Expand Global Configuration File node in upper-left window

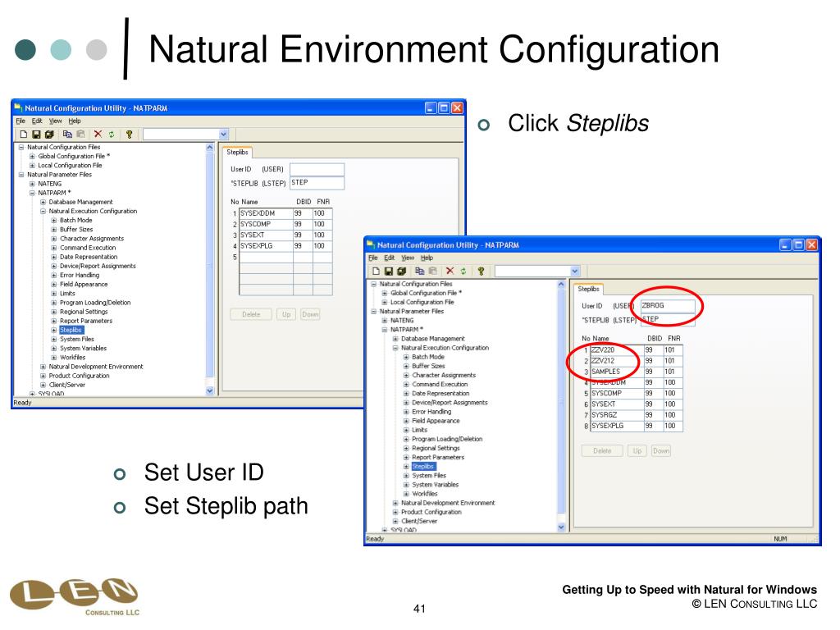[32, 157]
